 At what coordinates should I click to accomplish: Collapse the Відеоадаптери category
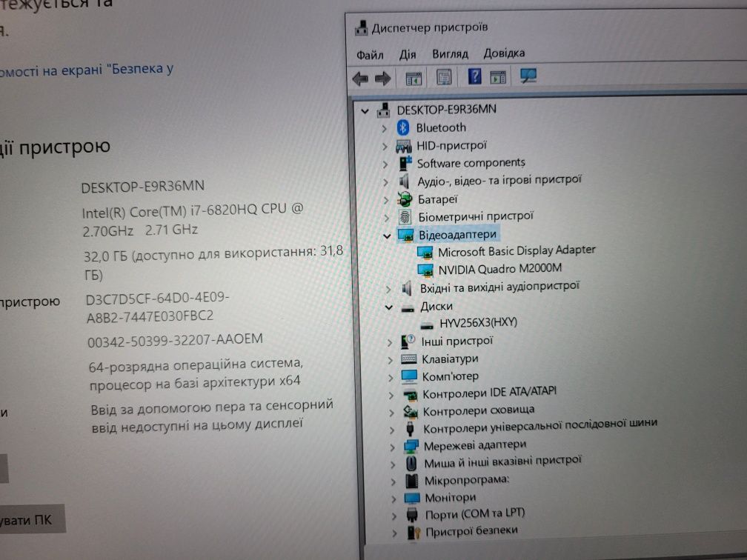[x=387, y=236]
